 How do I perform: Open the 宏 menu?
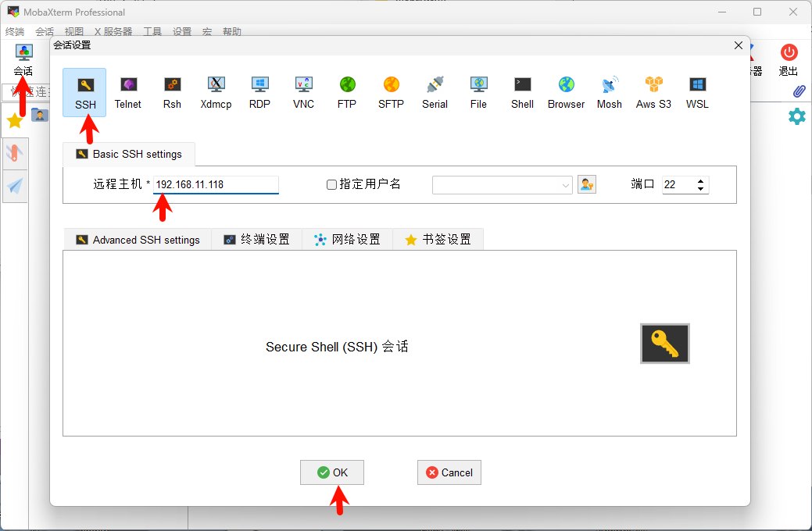click(x=207, y=31)
